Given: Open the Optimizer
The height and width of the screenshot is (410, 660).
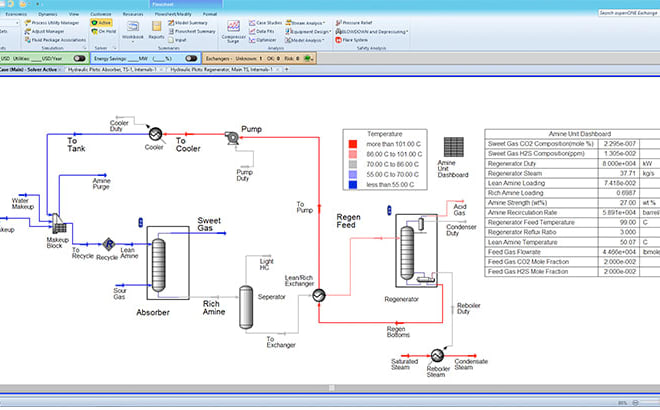Looking at the screenshot, I should [263, 40].
